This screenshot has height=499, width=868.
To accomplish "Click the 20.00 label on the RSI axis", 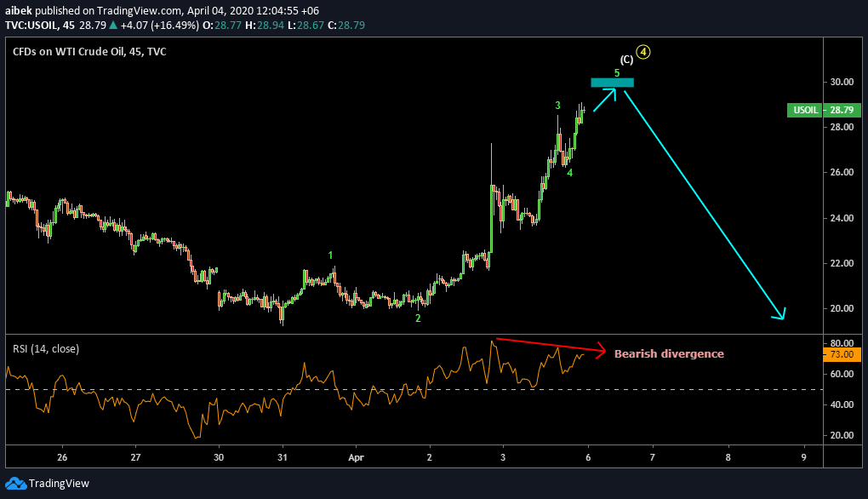I will point(842,435).
